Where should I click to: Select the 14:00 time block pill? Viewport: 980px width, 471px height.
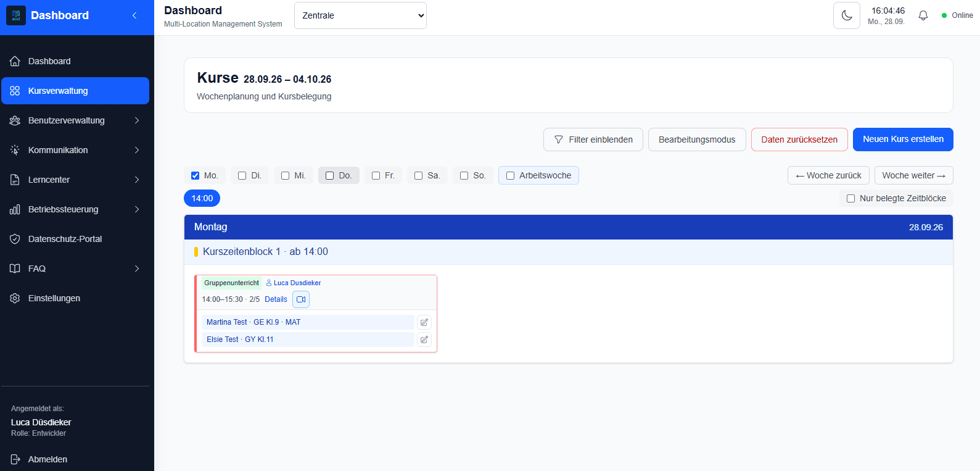click(x=202, y=198)
